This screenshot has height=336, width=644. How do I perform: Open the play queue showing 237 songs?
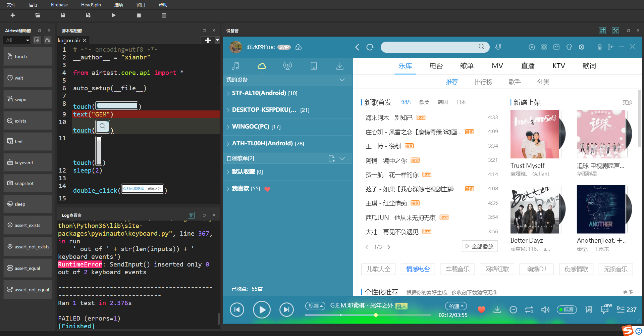pyautogui.click(x=627, y=309)
